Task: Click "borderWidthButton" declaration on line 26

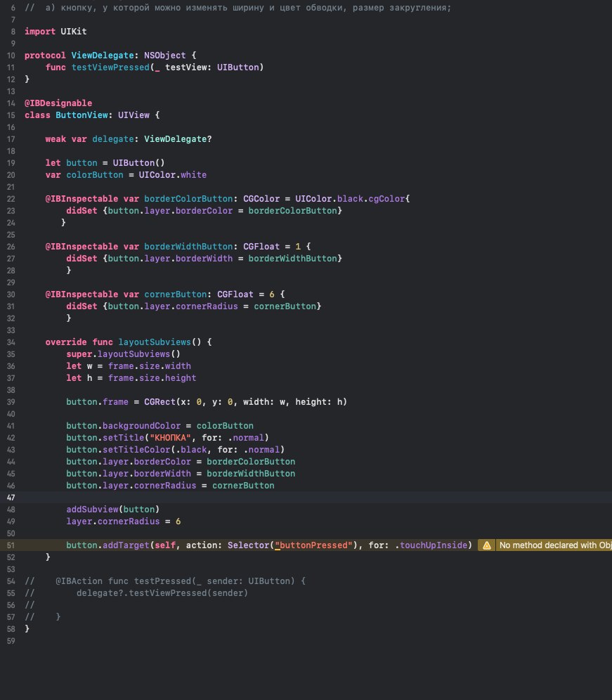Action: pos(188,247)
